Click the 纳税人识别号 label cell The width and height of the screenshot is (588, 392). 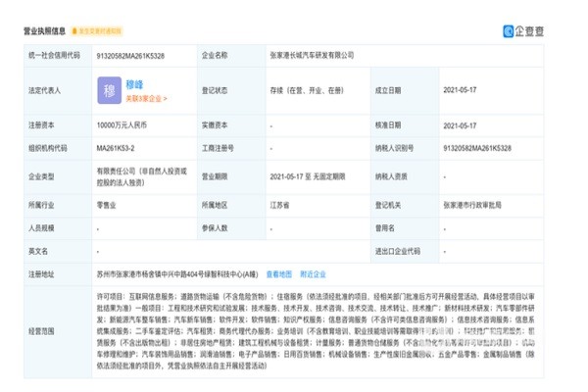click(x=405, y=148)
